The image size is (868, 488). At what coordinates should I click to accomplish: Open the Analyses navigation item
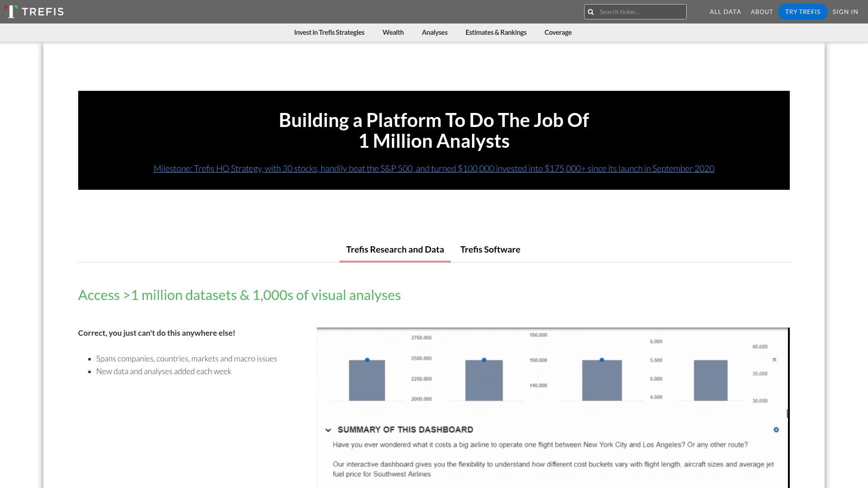[x=434, y=32]
